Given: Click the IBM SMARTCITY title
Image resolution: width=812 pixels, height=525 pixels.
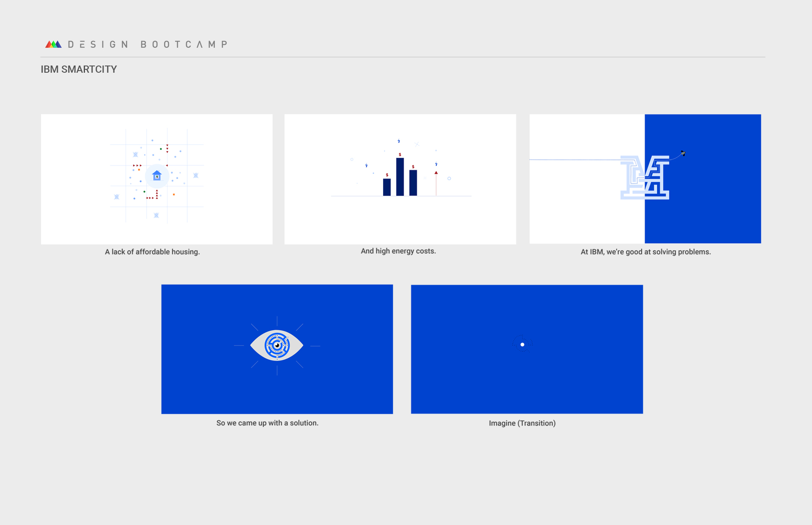Looking at the screenshot, I should click(79, 69).
